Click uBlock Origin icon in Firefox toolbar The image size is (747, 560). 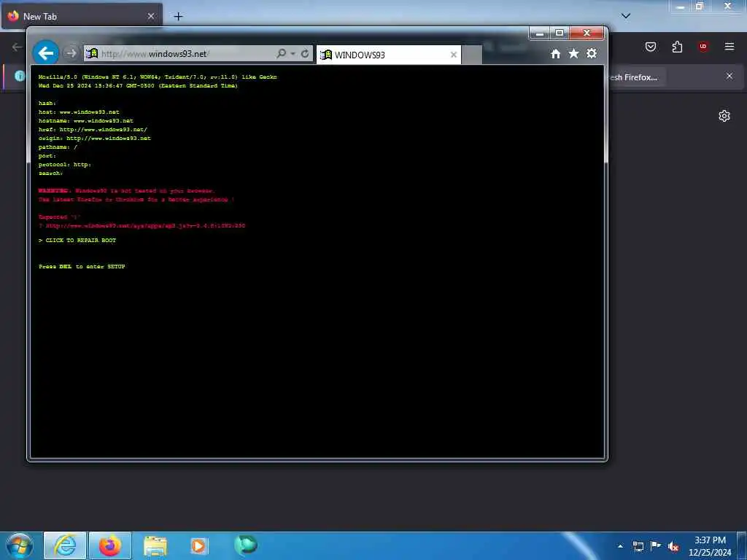[703, 47]
